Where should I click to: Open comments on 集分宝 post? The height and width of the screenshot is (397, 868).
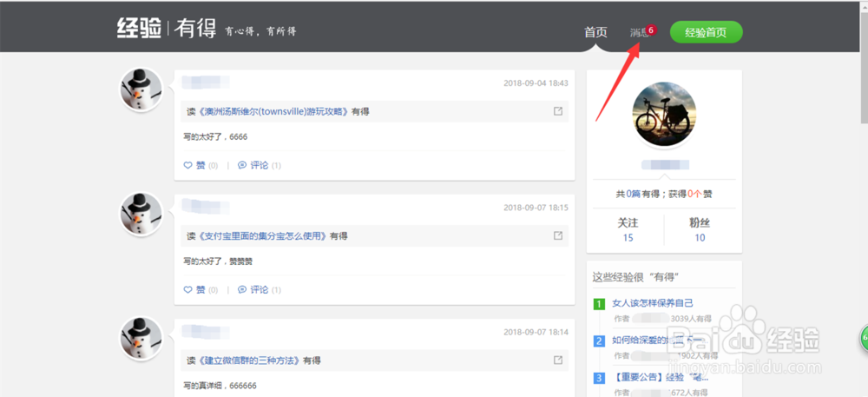click(x=259, y=289)
